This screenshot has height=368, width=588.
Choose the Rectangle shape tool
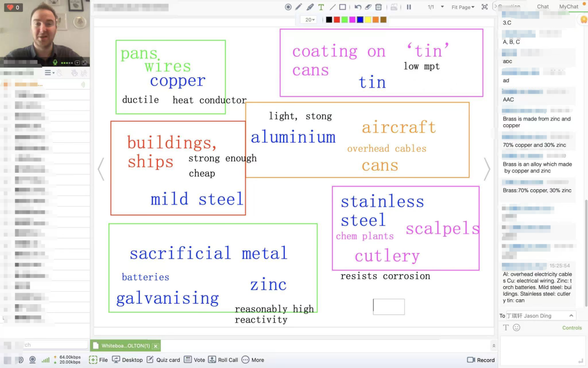tap(342, 7)
